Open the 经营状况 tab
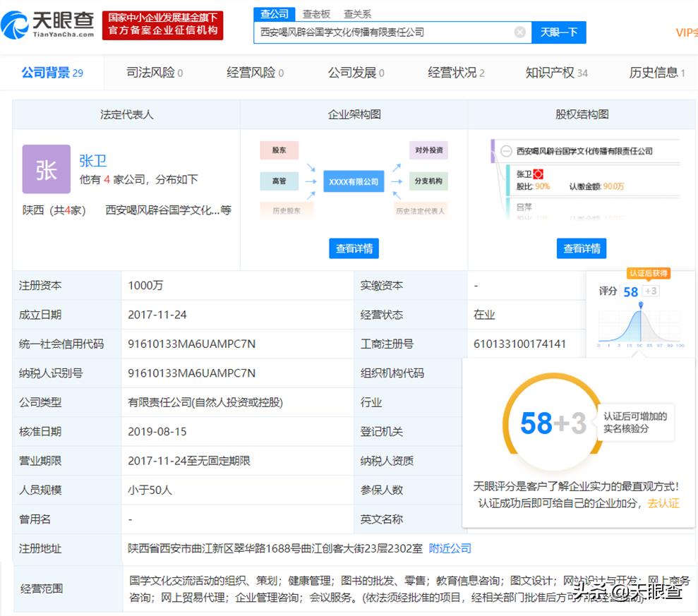Screen dimensions: 698x616 [x=456, y=73]
